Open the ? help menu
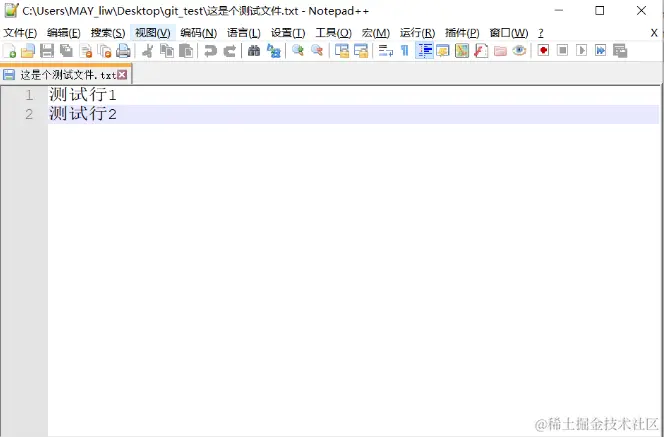The width and height of the screenshot is (664, 437). coord(541,33)
